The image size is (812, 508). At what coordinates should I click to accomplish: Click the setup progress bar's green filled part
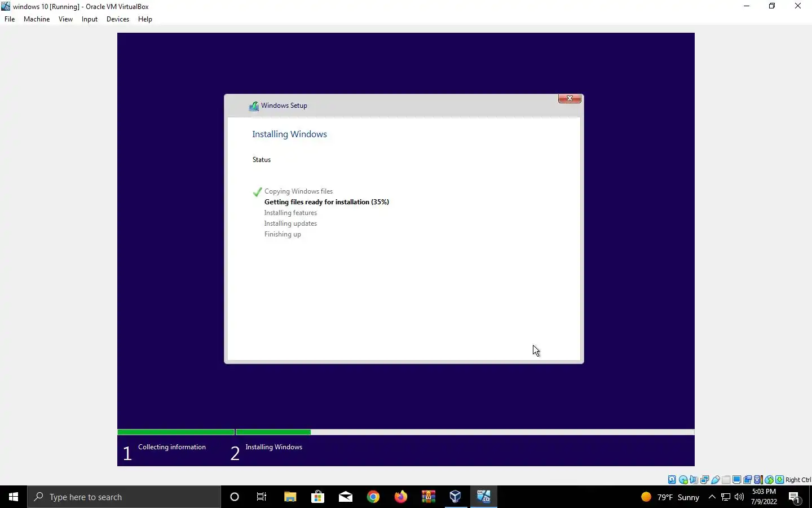click(x=214, y=432)
